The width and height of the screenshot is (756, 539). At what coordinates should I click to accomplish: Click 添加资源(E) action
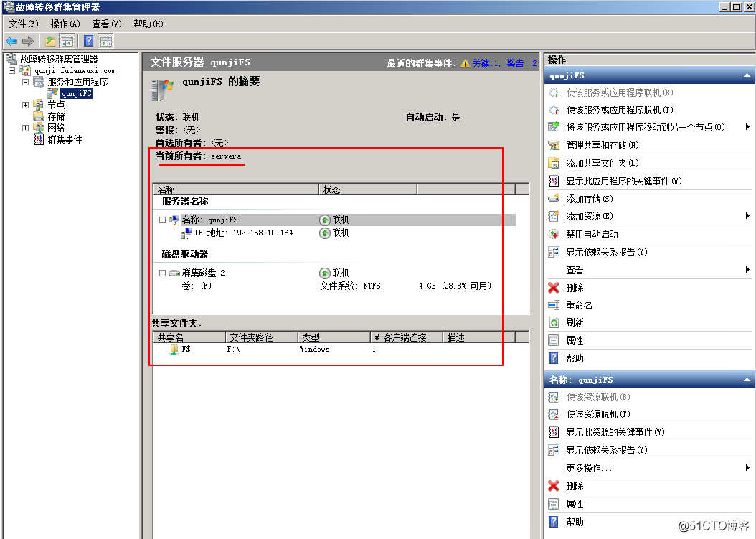589,216
